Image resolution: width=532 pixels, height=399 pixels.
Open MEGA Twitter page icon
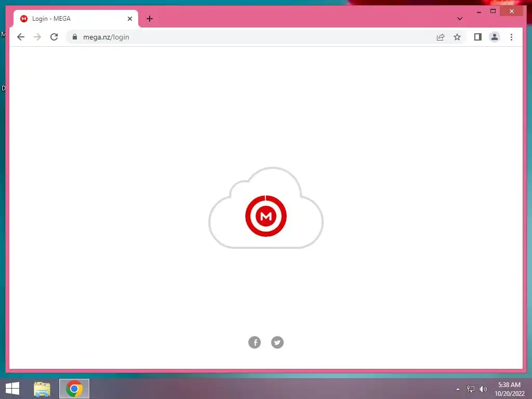pyautogui.click(x=277, y=342)
